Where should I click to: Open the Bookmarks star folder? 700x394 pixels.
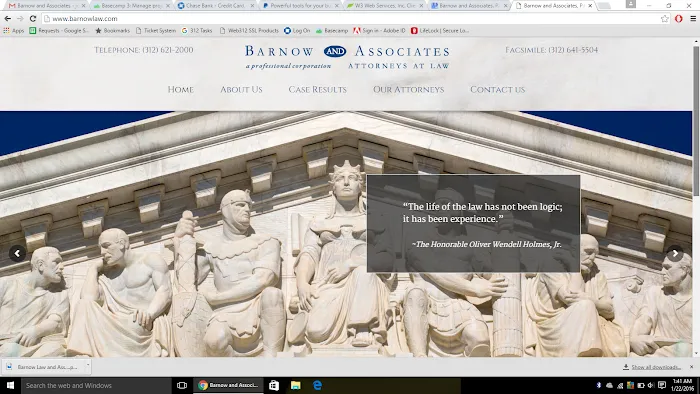pyautogui.click(x=112, y=31)
